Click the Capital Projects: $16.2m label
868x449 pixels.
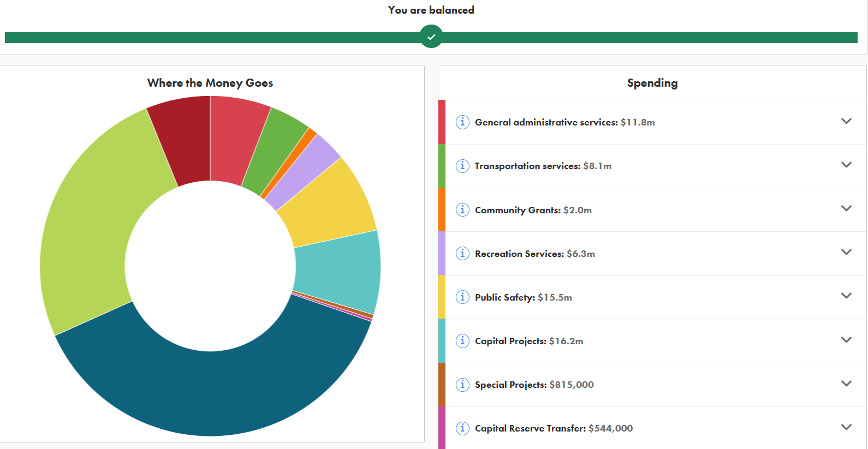(x=528, y=341)
